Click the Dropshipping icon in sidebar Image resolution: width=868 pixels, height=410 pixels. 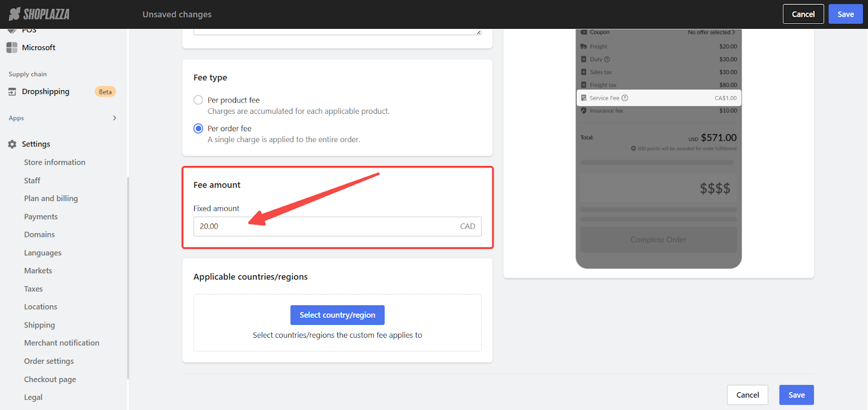click(12, 92)
